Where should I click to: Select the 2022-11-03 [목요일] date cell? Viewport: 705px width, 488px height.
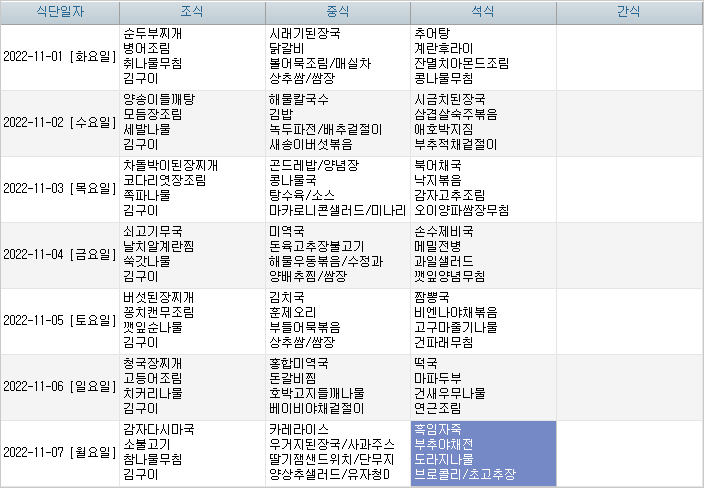tap(60, 188)
